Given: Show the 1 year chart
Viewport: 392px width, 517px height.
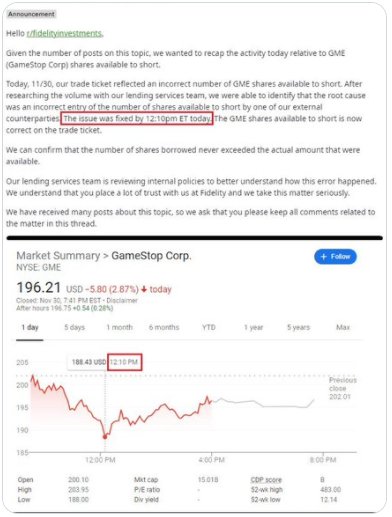Looking at the screenshot, I should point(254,327).
